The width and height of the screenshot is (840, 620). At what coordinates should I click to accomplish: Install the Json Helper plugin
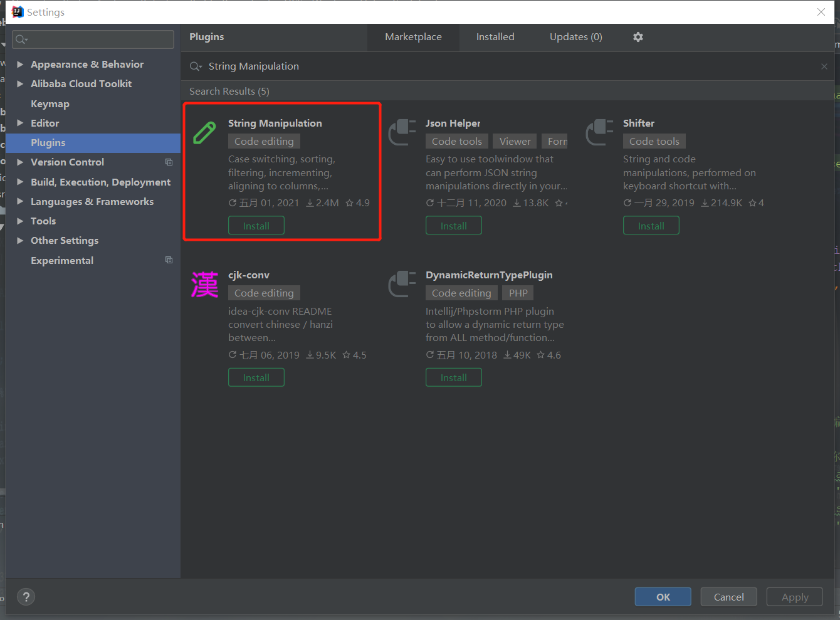coord(454,226)
